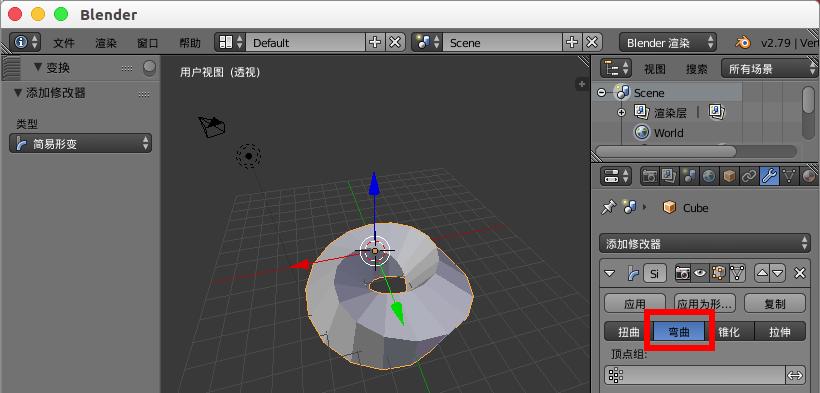Add a new screen layout
The width and height of the screenshot is (820, 393).
point(374,42)
